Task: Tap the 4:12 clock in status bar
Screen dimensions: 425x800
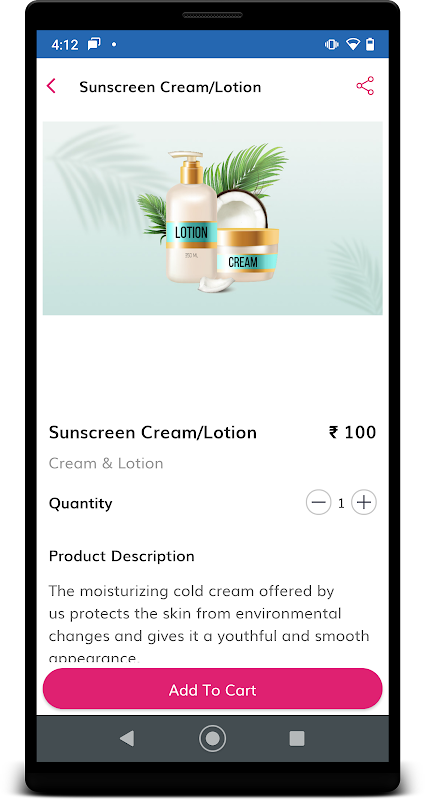Action: [x=64, y=44]
